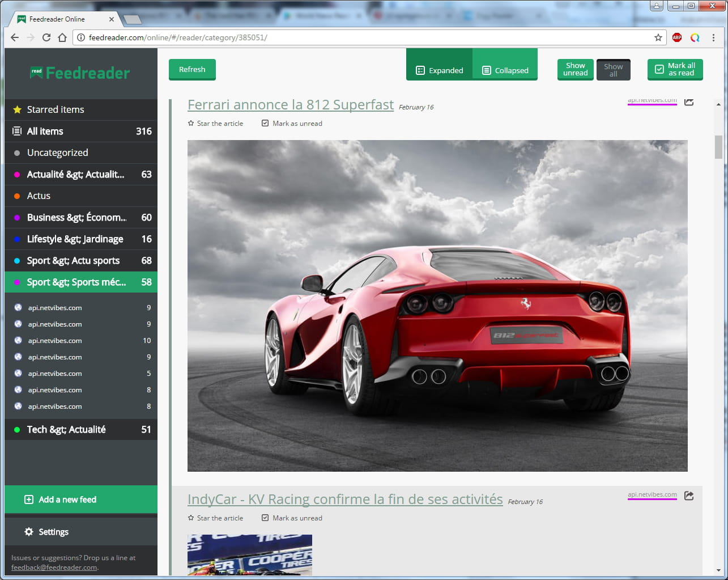Screen dimensions: 728x580
Task: Open Actualité > Actualit... category
Action: [81, 174]
